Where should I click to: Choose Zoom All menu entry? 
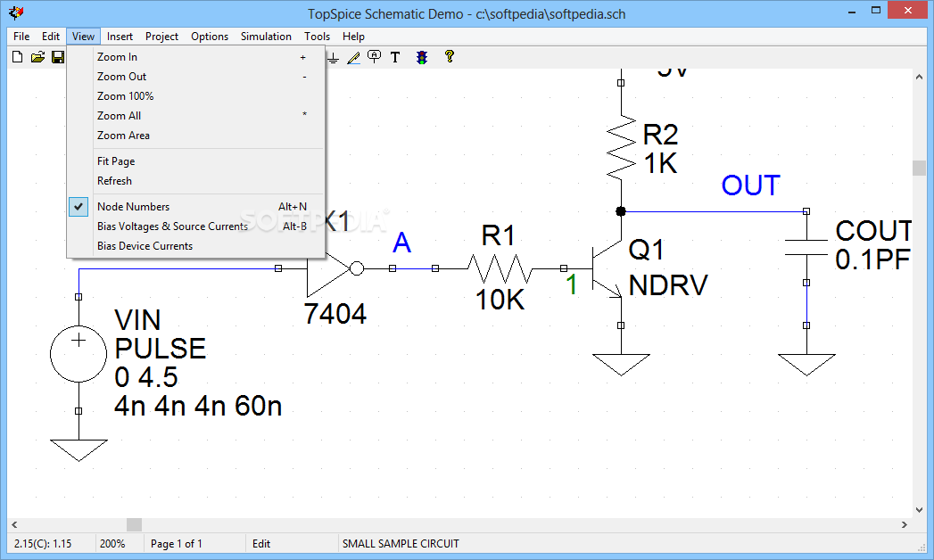tap(196, 115)
